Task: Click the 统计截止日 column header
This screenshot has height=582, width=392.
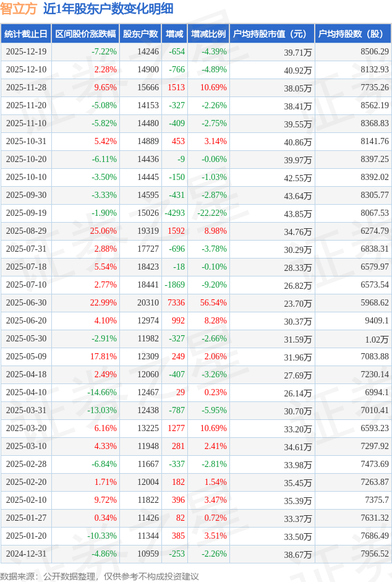Action: pyautogui.click(x=25, y=34)
